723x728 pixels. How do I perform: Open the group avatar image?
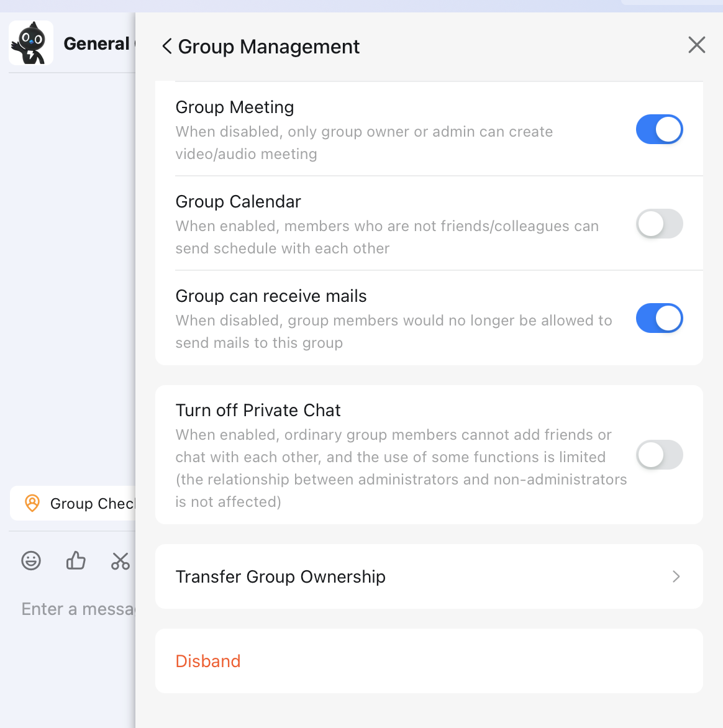tap(31, 42)
